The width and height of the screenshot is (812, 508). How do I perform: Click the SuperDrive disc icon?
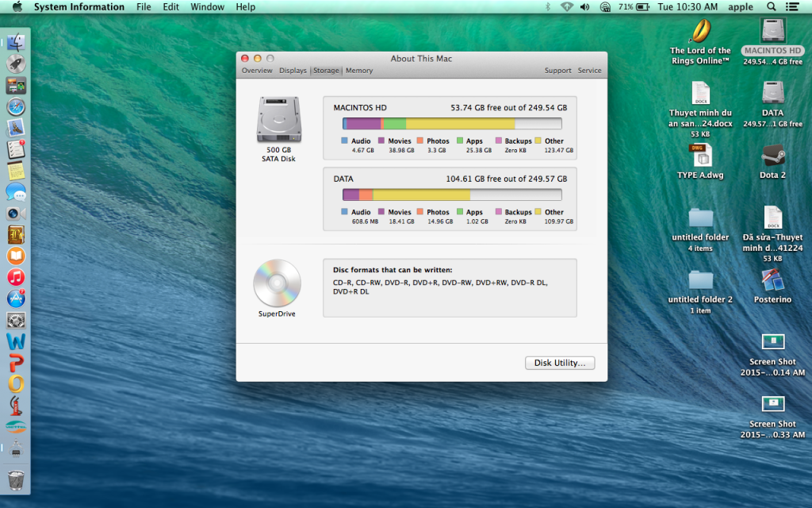click(277, 283)
